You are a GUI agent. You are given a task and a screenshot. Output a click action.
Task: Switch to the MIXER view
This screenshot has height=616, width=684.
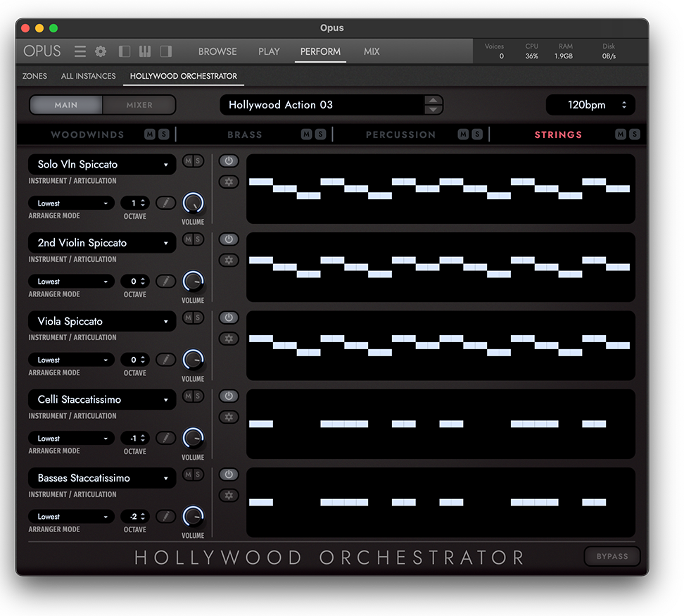point(139,104)
